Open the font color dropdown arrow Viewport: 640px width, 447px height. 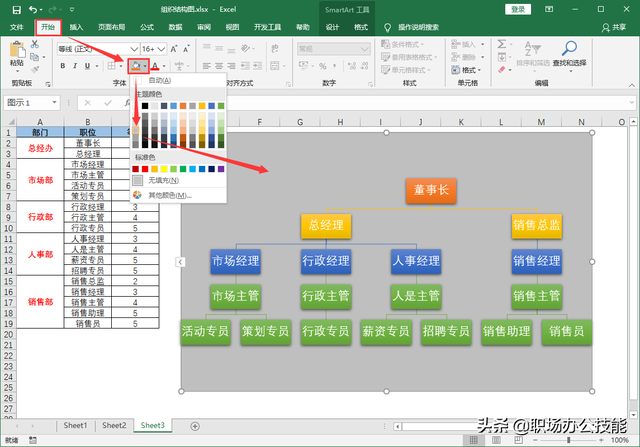click(x=164, y=66)
